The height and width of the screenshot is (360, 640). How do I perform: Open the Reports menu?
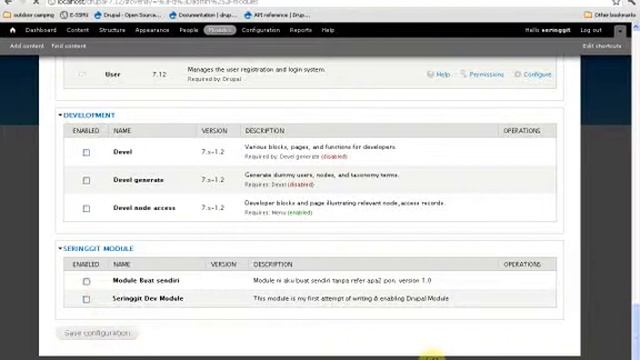(x=300, y=30)
